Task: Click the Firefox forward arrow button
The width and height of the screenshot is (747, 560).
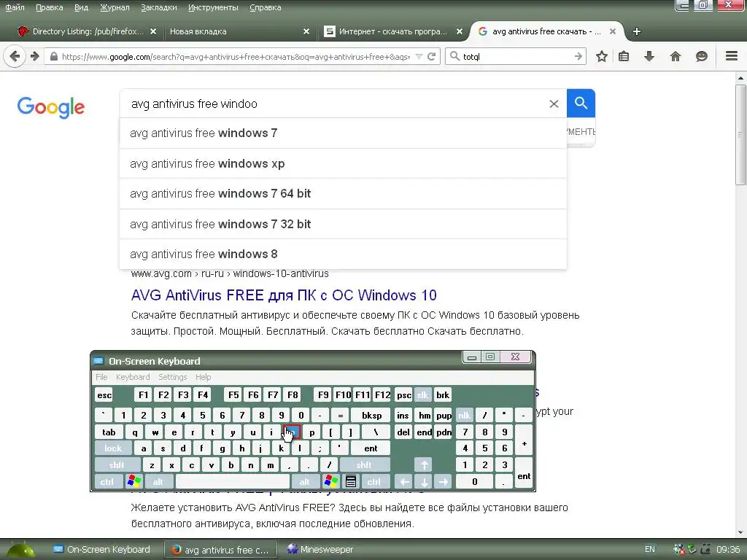Action: point(35,56)
